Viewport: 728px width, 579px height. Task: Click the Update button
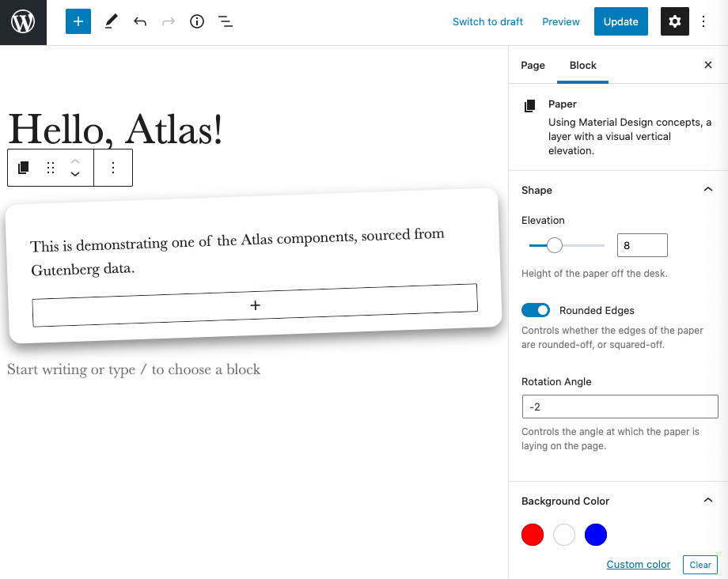point(620,22)
